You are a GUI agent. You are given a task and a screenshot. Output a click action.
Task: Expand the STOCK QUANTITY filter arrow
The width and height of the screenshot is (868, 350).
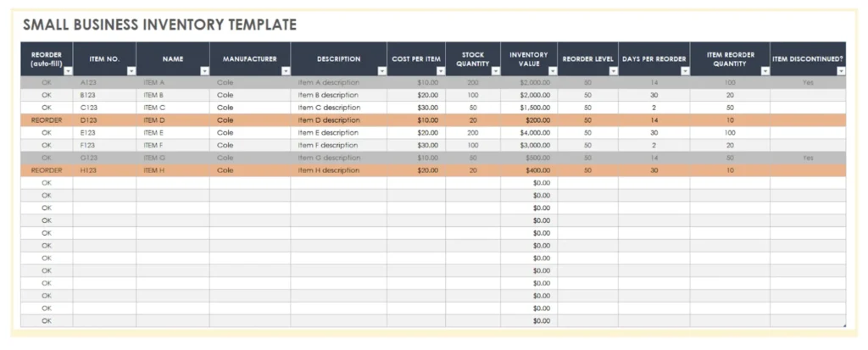(x=495, y=71)
